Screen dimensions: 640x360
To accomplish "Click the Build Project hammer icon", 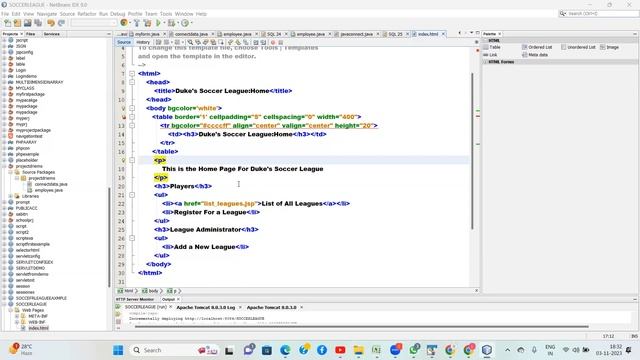I will 137,23.
